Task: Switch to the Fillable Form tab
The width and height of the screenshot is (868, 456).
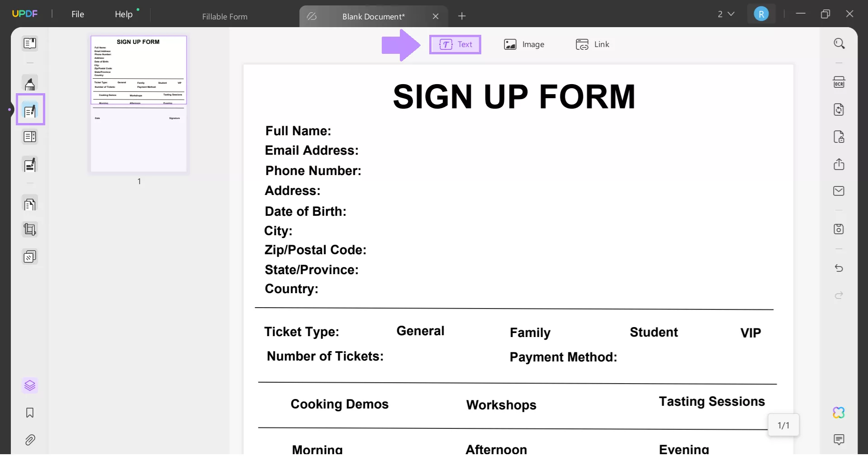Action: coord(225,17)
